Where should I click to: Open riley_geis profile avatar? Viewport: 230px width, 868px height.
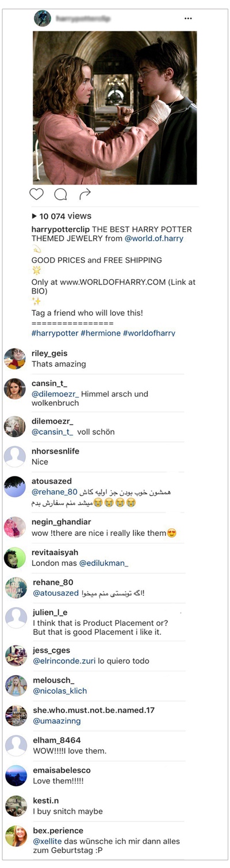[x=15, y=359]
